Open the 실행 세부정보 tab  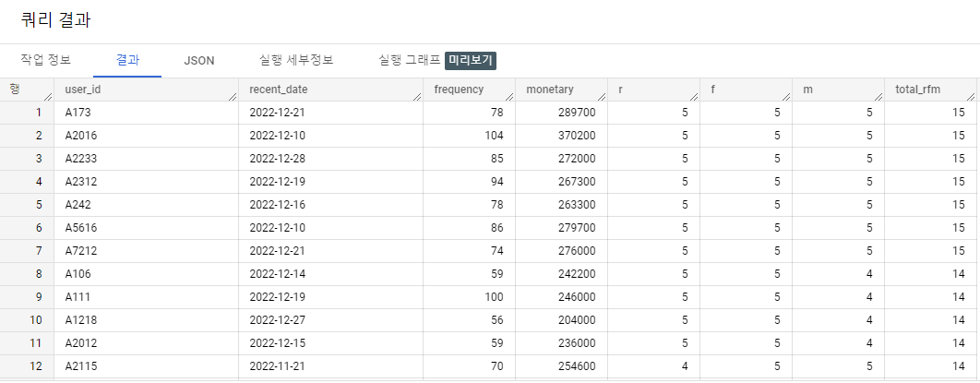tap(296, 61)
